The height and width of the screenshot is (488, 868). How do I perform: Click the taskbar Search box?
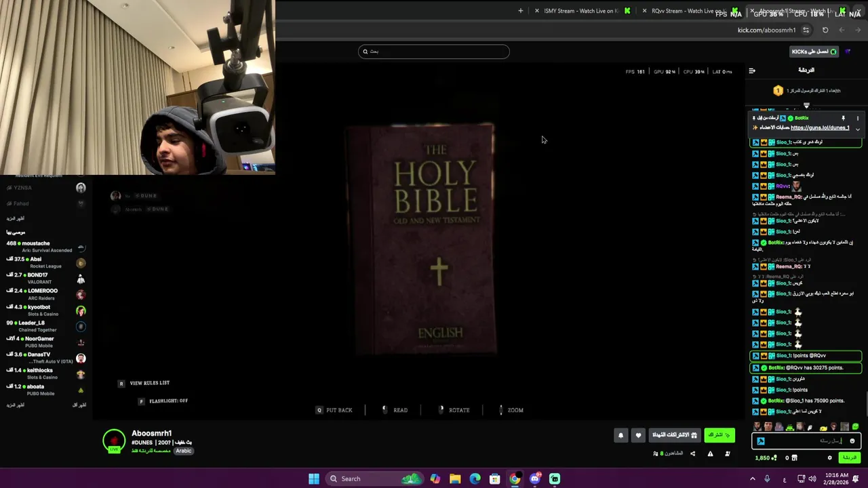coord(374,479)
